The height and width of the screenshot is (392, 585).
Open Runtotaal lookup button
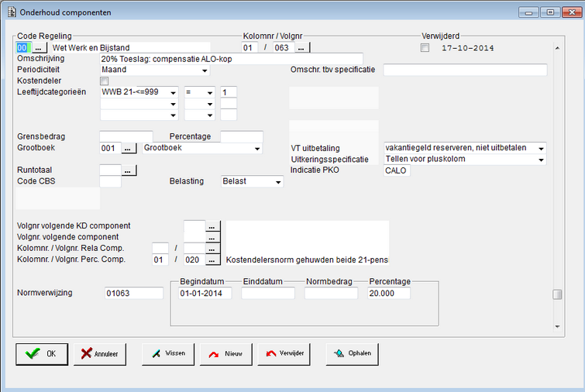129,170
